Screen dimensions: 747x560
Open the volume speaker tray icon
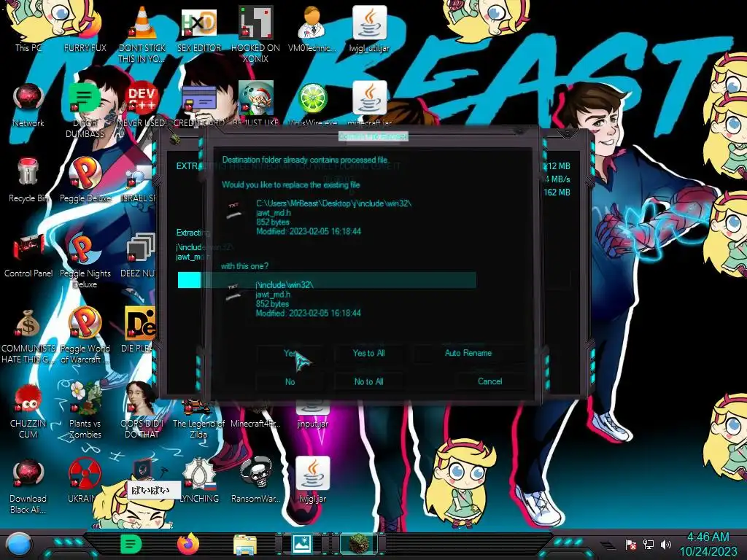[666, 544]
